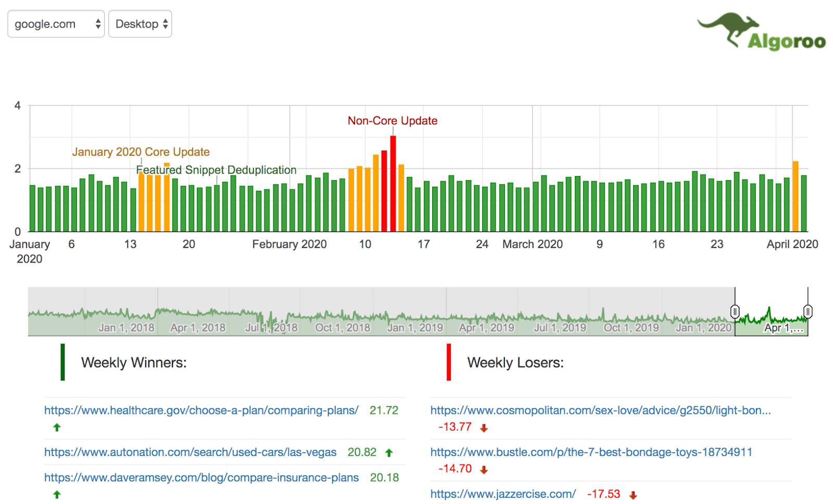833x504 pixels.
Task: Open the Desktop device type dropdown
Action: (x=140, y=23)
